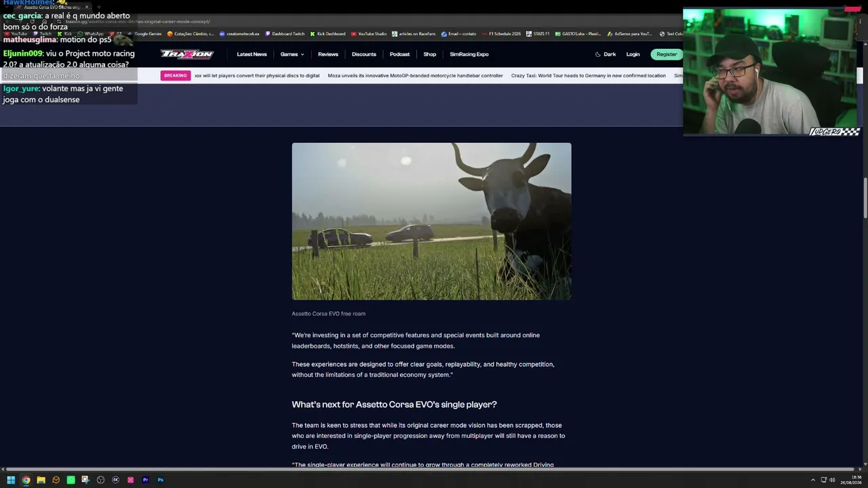Screen dimensions: 868x488
Task: Click the vertical page scrollbar thumb
Action: pyautogui.click(x=865, y=198)
